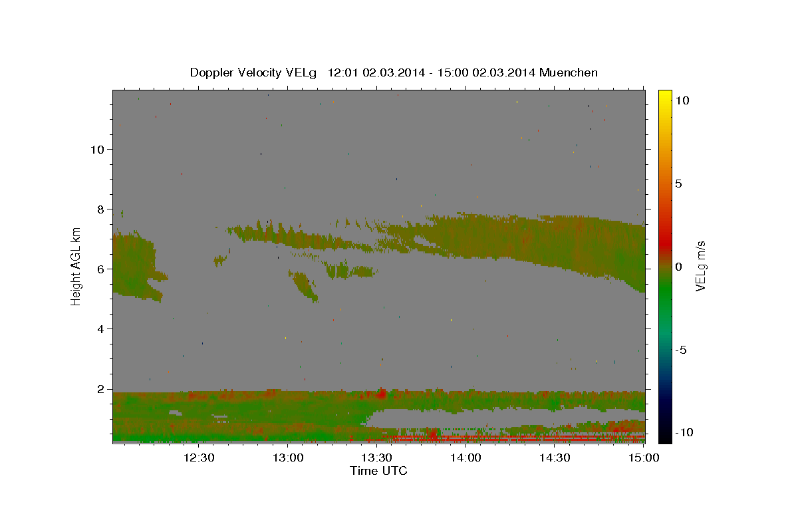This screenshot has height=532, width=798.
Task: Click the colorbar value -5 label
Action: pos(681,350)
